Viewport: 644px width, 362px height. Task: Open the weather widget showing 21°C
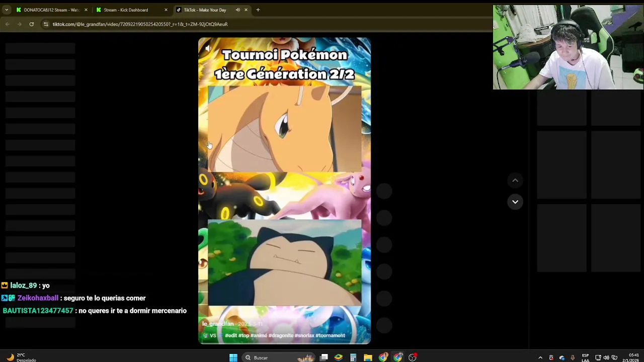click(21, 357)
